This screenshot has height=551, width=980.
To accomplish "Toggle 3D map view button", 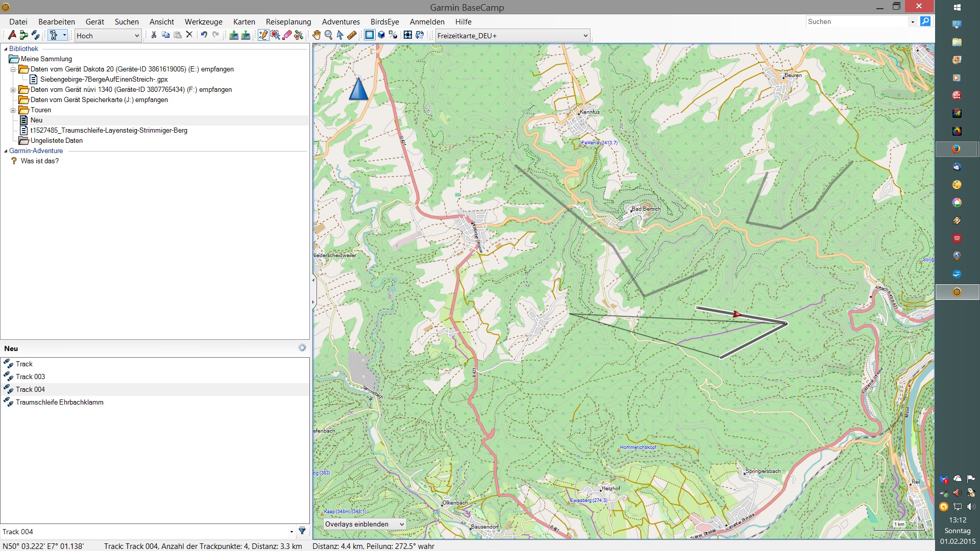I will [381, 35].
